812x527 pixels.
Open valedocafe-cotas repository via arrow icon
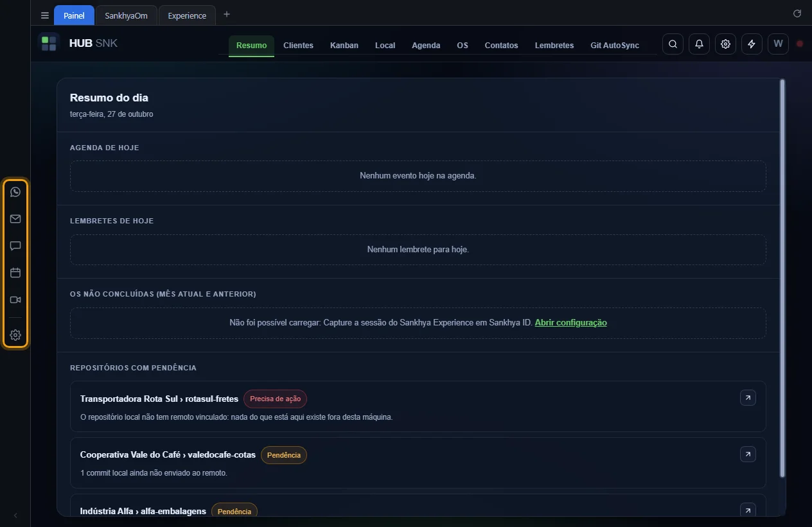coord(748,454)
